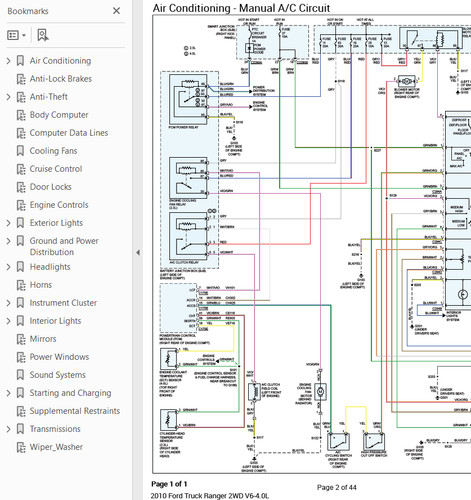Click the Anti-Lock Brakes bookmark icon
The width and height of the screenshot is (471, 500).
click(21, 79)
